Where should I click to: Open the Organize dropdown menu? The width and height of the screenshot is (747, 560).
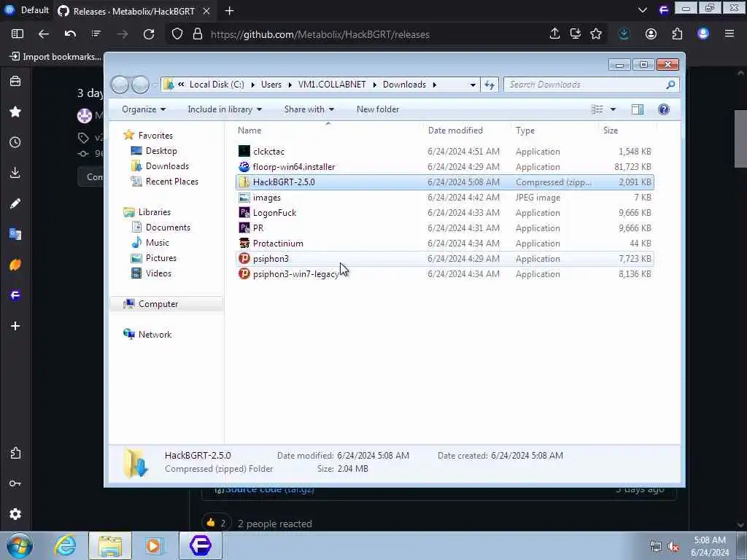tap(144, 109)
